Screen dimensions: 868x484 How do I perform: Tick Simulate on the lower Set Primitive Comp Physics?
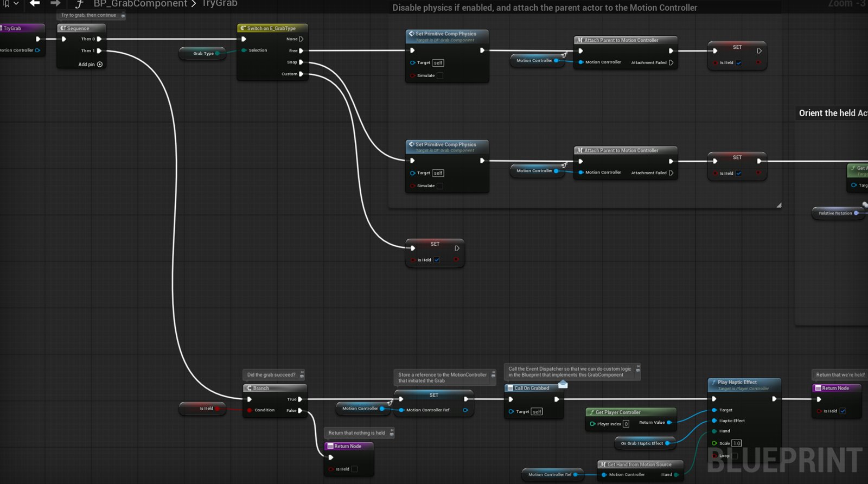point(440,186)
